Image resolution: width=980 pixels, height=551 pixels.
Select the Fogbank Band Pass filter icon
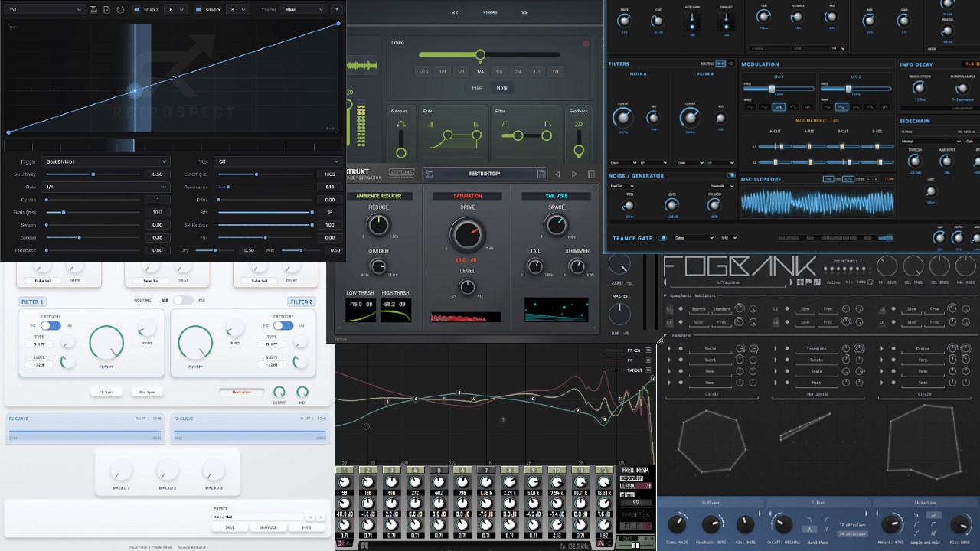tap(809, 529)
